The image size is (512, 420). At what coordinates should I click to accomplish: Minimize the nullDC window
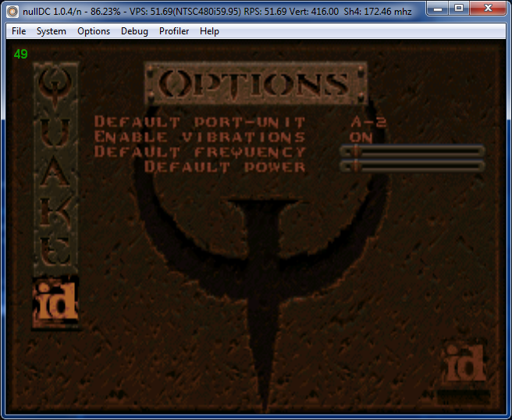click(438, 9)
